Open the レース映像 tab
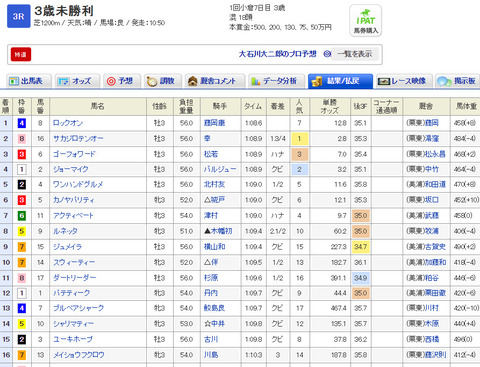The image size is (480, 367). [404, 81]
